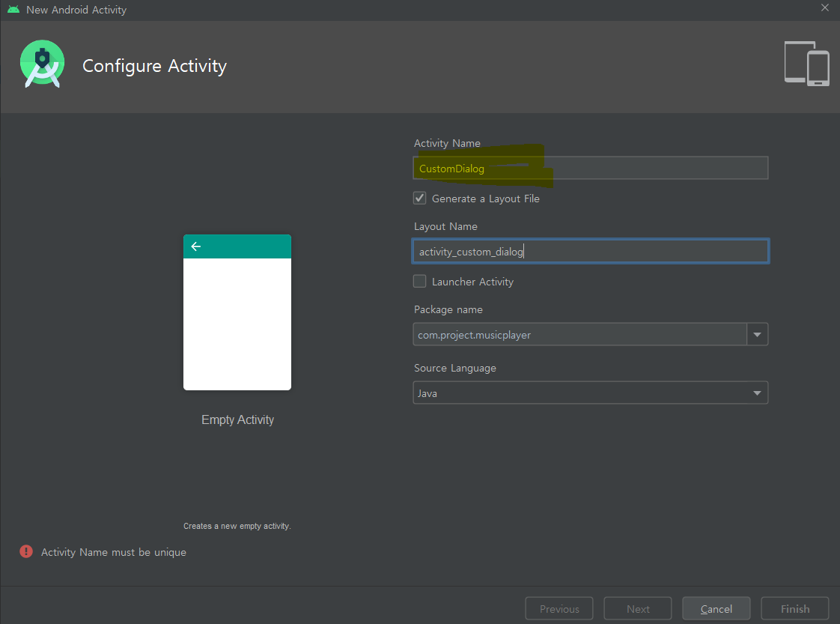Click the Finish button

795,608
